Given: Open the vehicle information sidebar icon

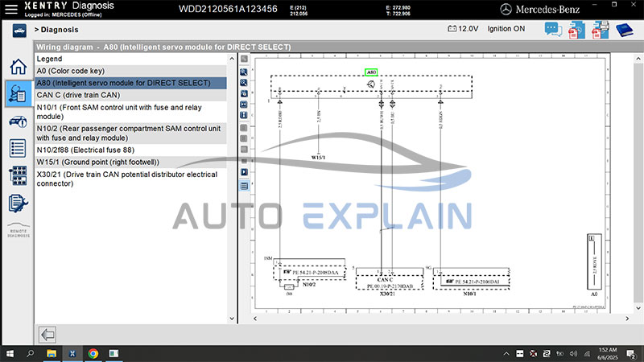Looking at the screenshot, I should click(18, 121).
